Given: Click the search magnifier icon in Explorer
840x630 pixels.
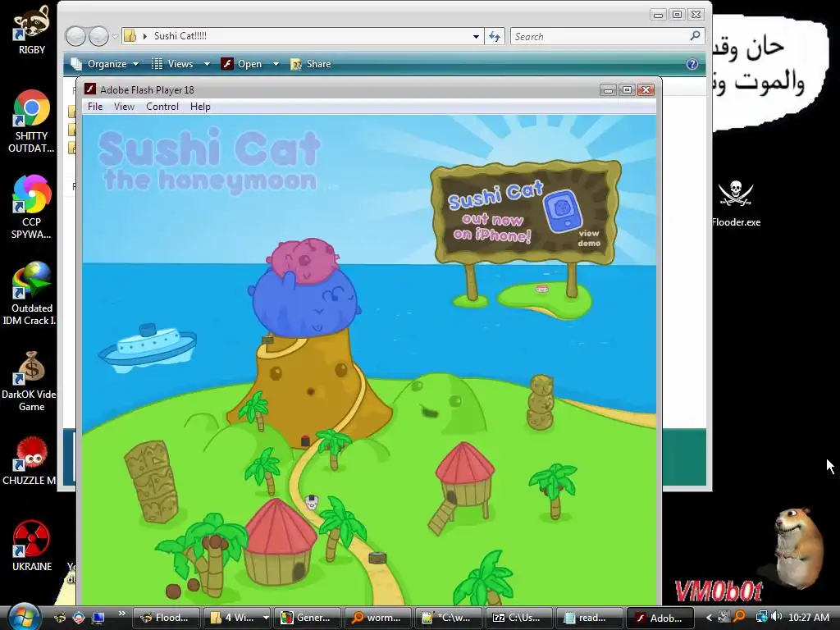Looking at the screenshot, I should click(x=695, y=36).
